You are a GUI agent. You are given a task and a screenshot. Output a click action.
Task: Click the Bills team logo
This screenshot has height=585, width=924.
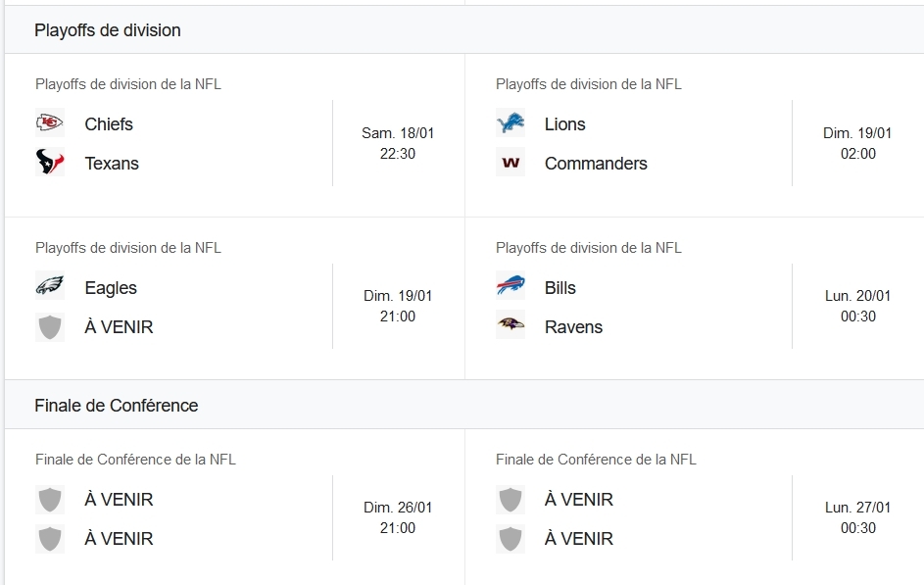click(511, 287)
